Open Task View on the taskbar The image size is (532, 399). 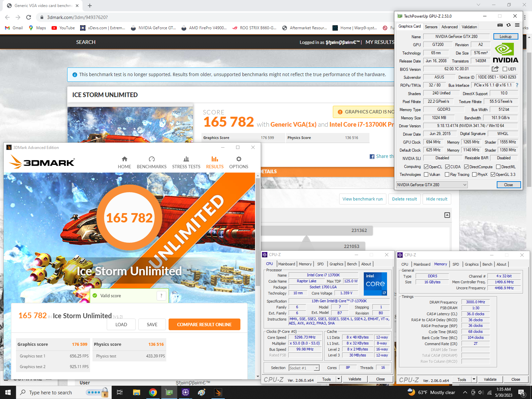(x=120, y=392)
